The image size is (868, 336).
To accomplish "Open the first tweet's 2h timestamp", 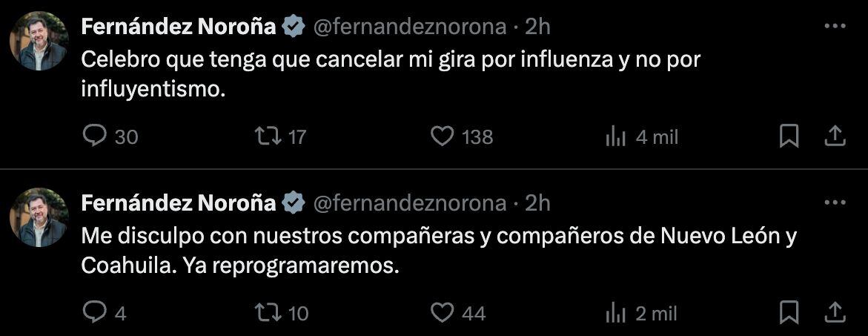I will click(538, 27).
